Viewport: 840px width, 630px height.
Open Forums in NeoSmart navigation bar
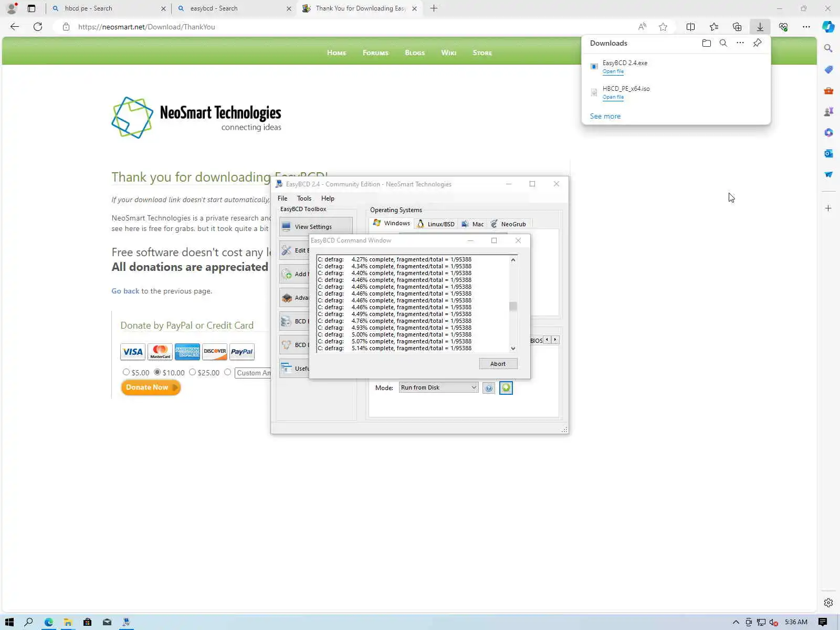coord(375,52)
